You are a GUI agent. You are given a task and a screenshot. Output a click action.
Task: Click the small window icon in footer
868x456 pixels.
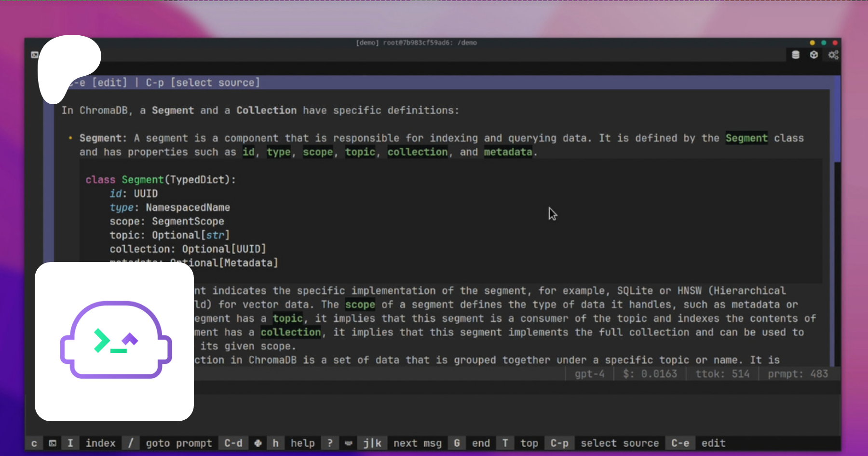tap(53, 443)
